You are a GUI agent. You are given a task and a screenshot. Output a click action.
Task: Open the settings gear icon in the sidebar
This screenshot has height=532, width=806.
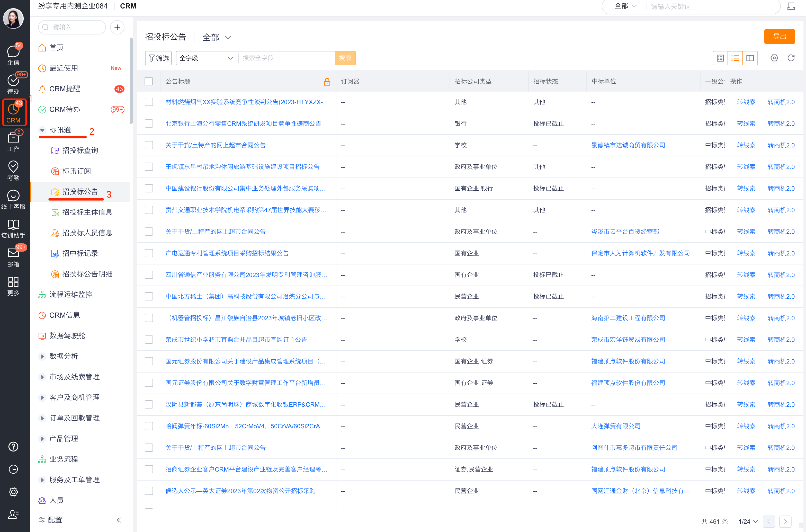click(13, 492)
